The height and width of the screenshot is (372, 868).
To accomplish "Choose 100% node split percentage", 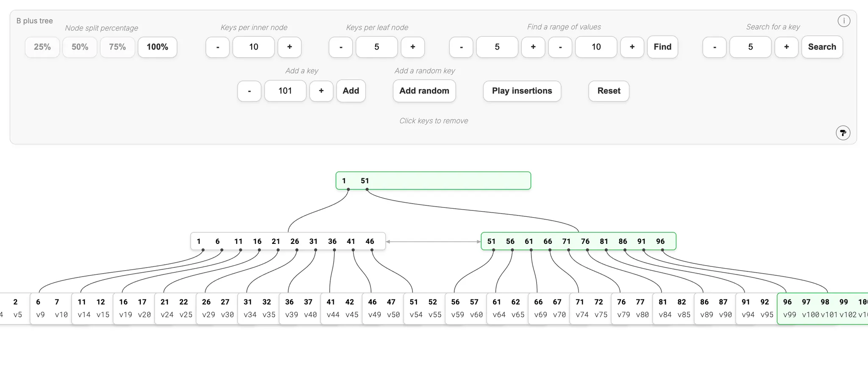I will coord(157,47).
